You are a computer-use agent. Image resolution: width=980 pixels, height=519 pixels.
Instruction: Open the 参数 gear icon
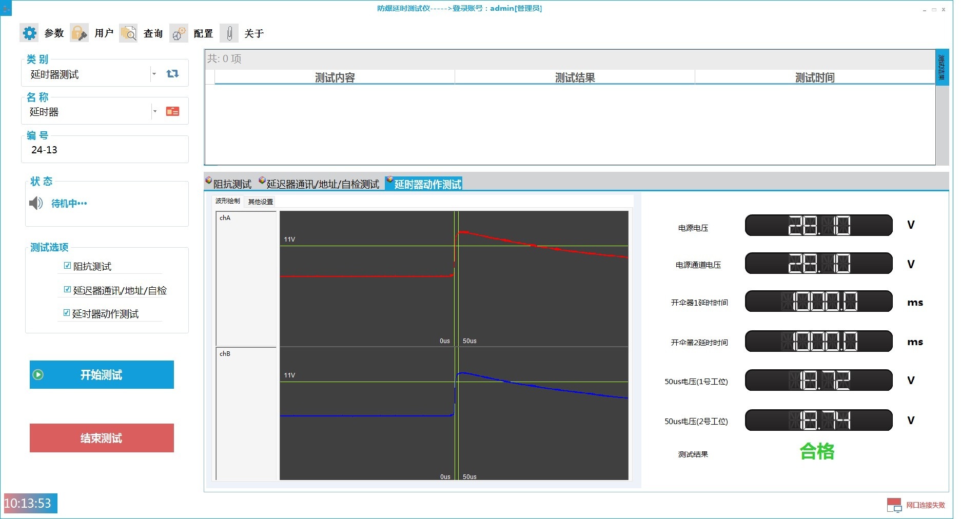(x=30, y=33)
